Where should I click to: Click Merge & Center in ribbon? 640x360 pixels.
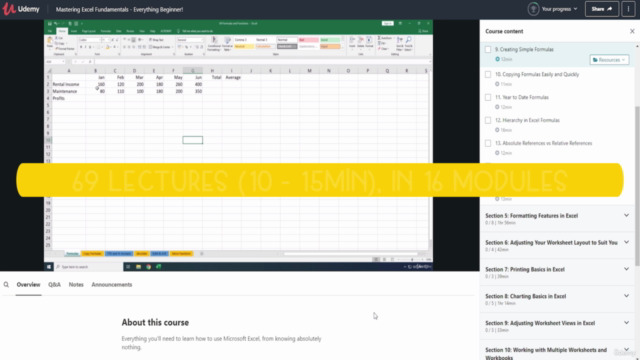160,47
